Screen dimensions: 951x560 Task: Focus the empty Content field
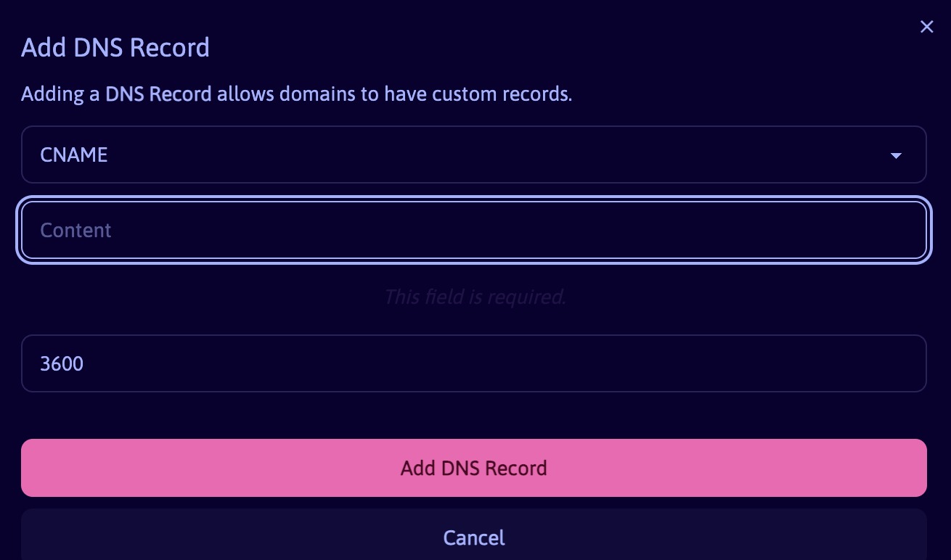[474, 230]
